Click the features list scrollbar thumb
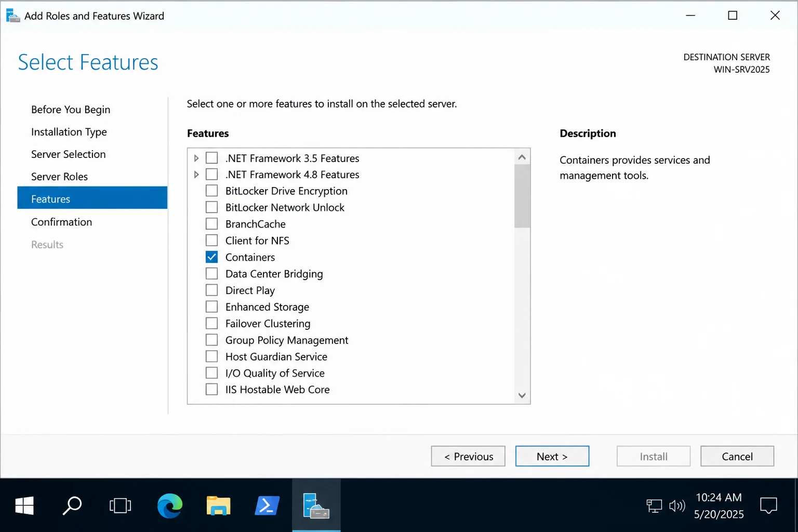Screen dimensions: 798x532 click(x=522, y=196)
